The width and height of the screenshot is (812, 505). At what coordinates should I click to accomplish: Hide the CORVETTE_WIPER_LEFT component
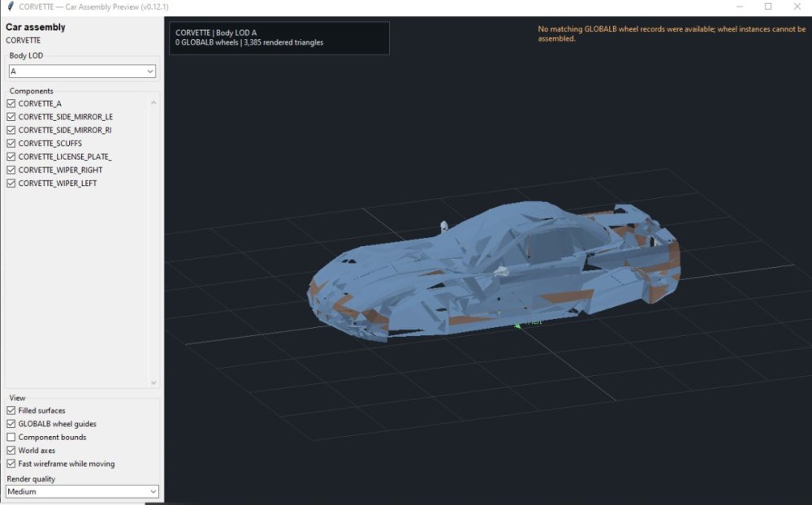[x=11, y=183]
